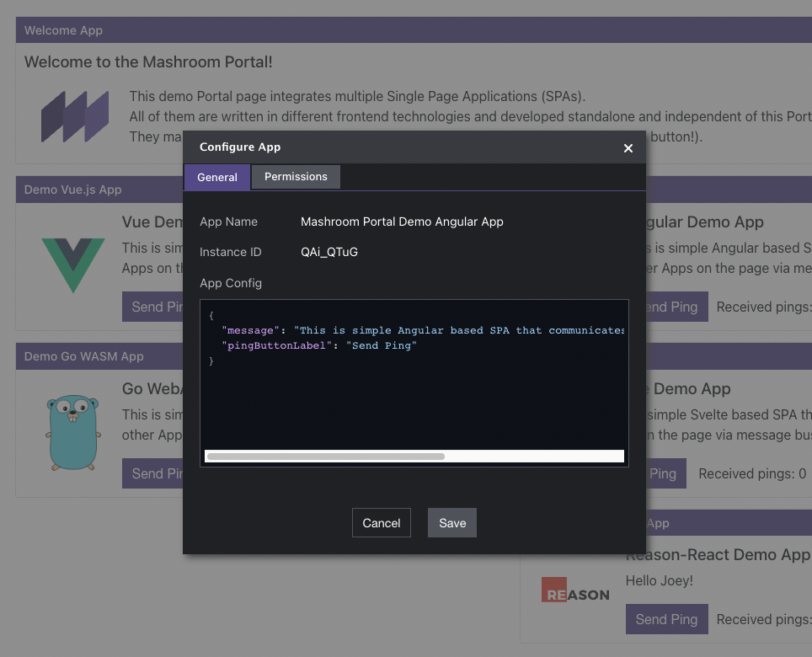Click the Reason-React Demo App heading
Screen dimensions: 812x657
(718, 555)
